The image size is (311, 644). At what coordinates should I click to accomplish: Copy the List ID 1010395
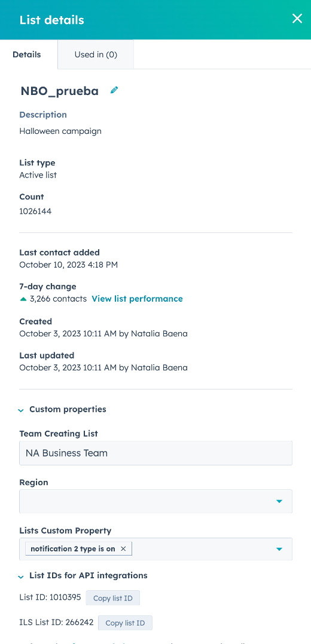112,598
